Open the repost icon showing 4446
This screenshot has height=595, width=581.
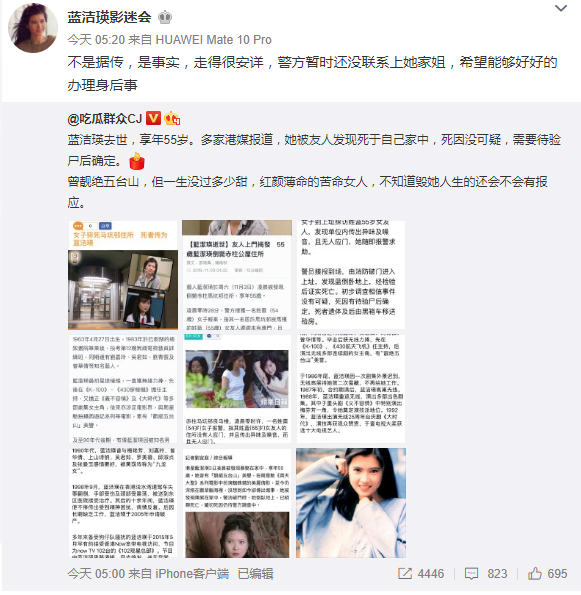421,573
